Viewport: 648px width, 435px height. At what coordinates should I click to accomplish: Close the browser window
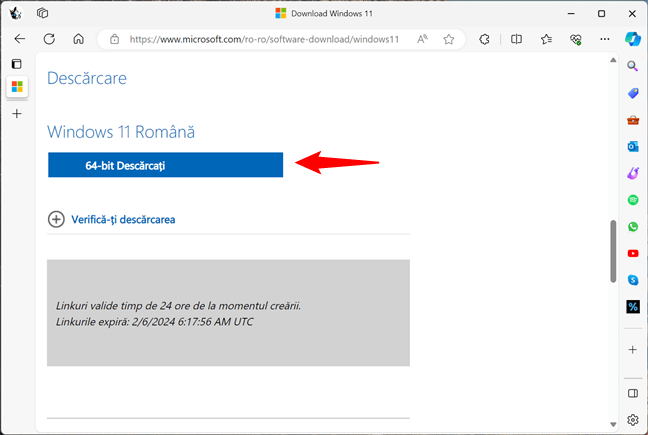pos(632,13)
